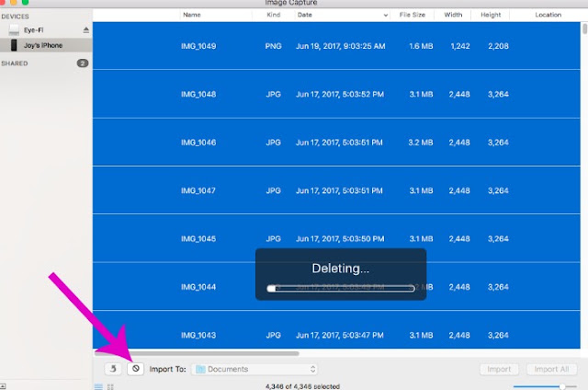Click the 3.2 MB file size cell
The height and width of the screenshot is (390, 588).
[421, 143]
